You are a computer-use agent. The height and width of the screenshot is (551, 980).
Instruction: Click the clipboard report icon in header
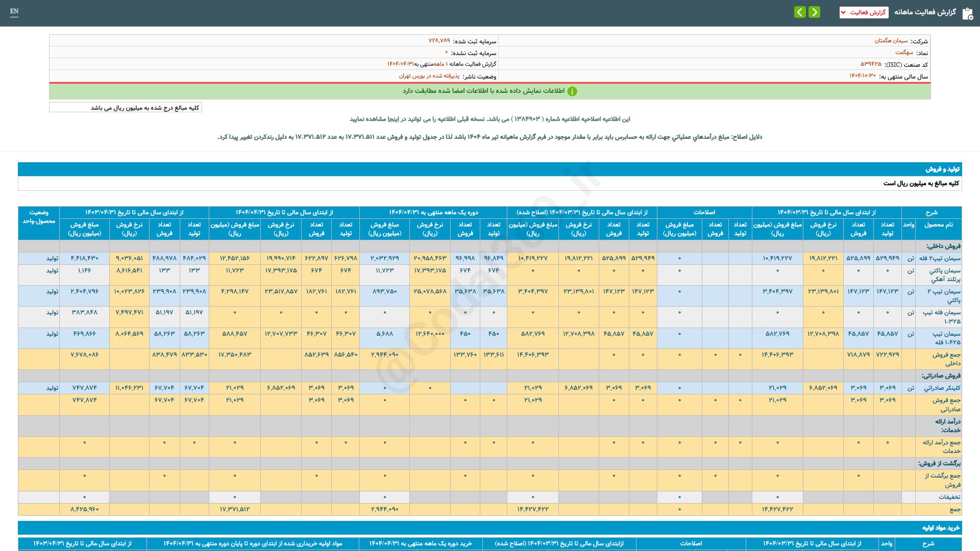click(967, 13)
